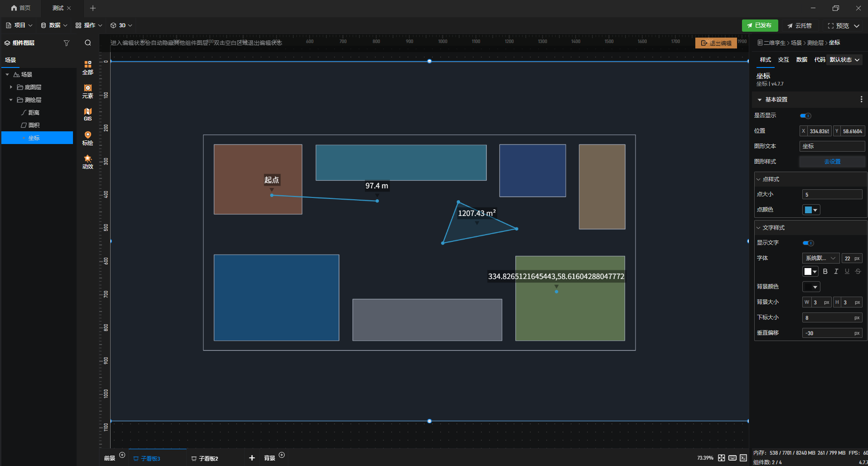Click the fit-to-screen canvas icon

click(x=722, y=458)
